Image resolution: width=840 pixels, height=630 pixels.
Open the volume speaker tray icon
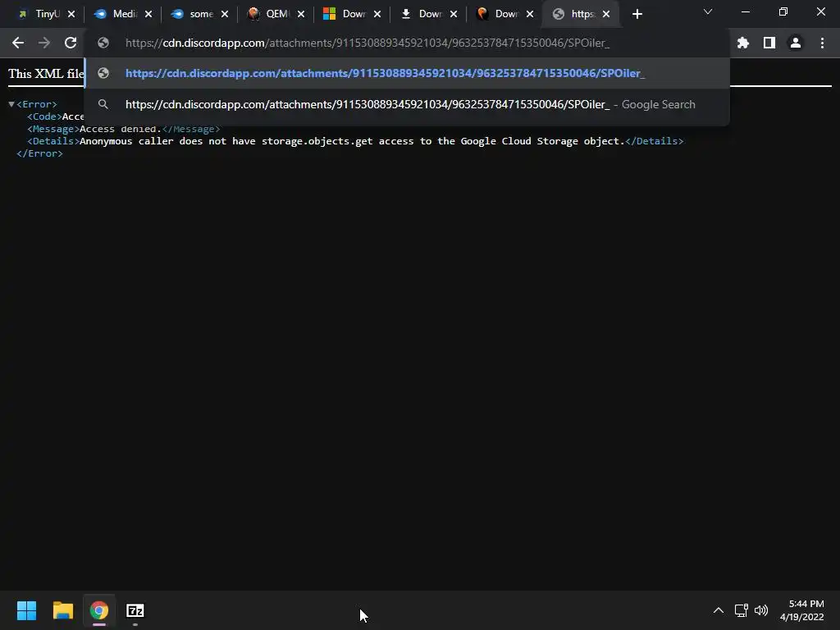pyautogui.click(x=760, y=610)
